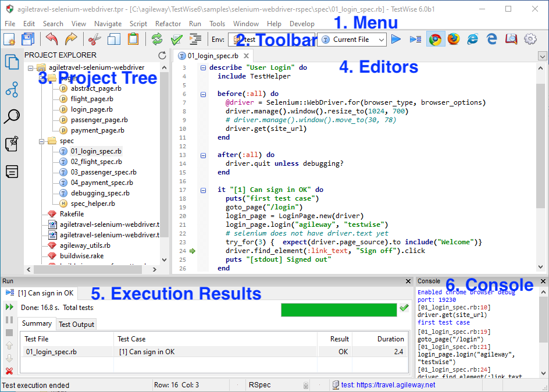Collapse the spec folder node
Screen dimensions: 549x392
(x=42, y=141)
